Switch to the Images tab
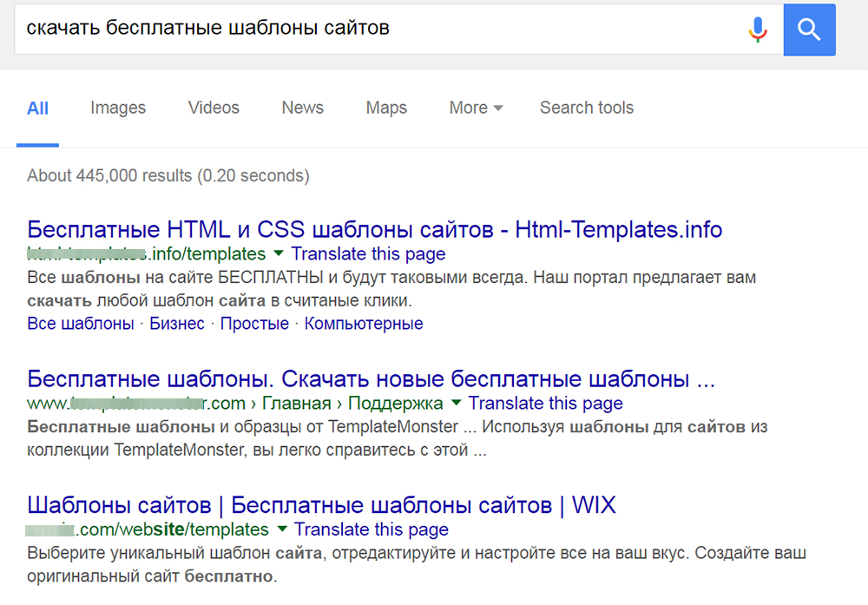The height and width of the screenshot is (605, 868). [118, 108]
